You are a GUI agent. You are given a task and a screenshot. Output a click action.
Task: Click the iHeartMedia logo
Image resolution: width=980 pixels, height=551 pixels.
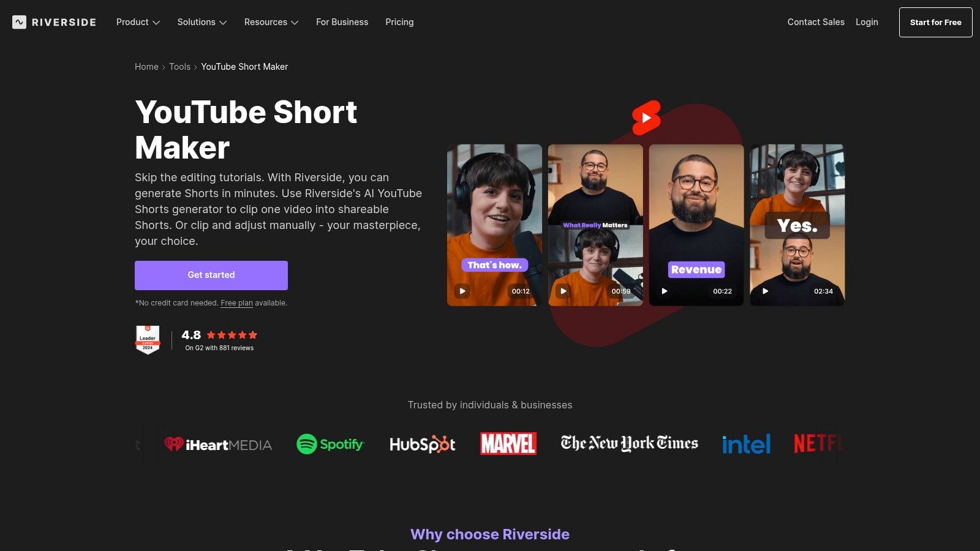(218, 444)
